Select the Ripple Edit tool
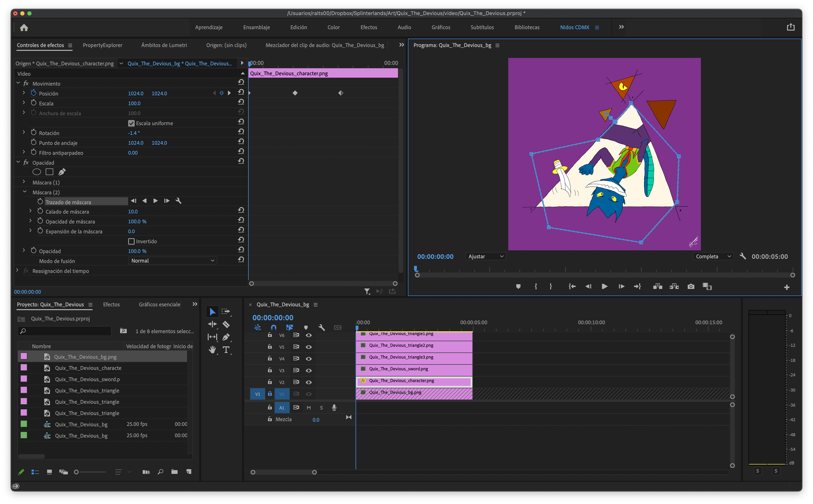 pyautogui.click(x=212, y=324)
